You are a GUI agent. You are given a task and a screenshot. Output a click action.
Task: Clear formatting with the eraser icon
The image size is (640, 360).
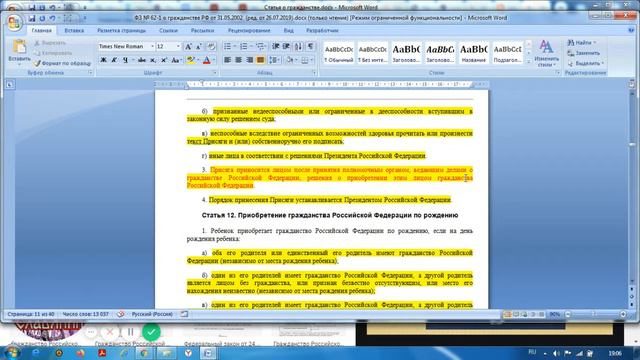(211, 47)
